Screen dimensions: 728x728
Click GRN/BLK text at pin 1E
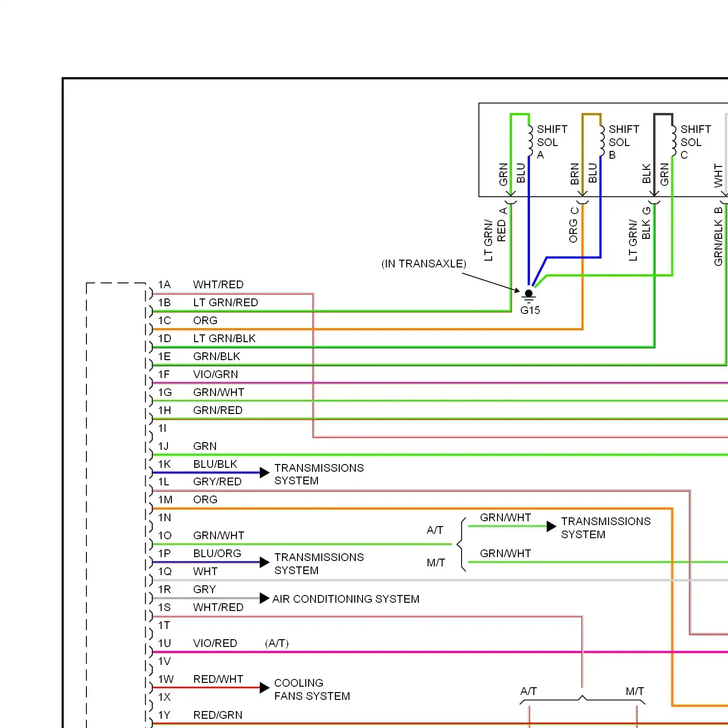(216, 357)
